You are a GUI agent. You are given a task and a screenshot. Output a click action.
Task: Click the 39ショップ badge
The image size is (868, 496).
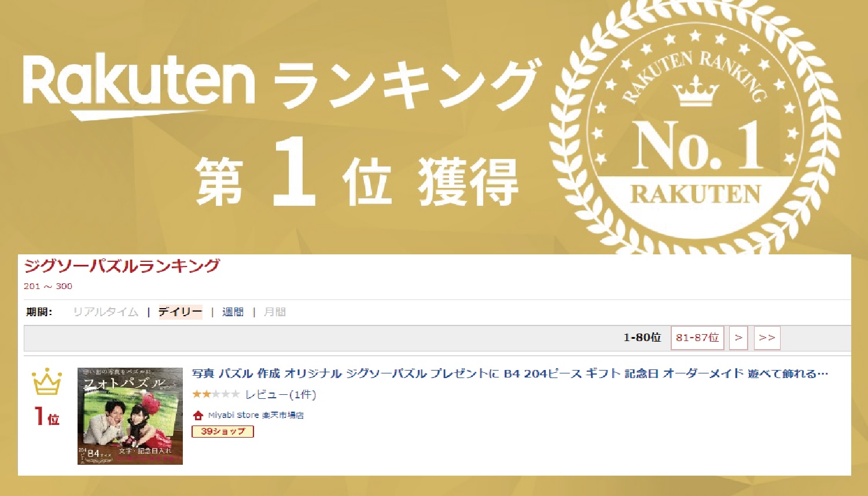(x=223, y=431)
